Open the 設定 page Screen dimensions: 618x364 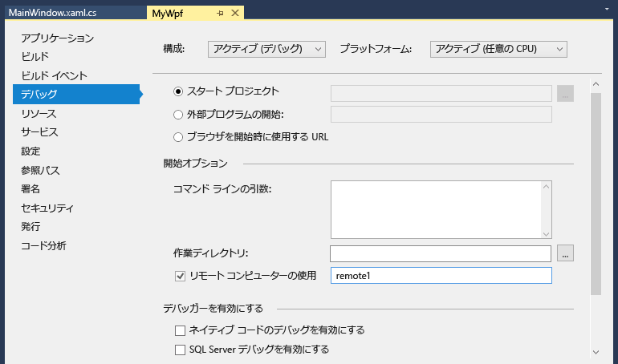pos(30,151)
